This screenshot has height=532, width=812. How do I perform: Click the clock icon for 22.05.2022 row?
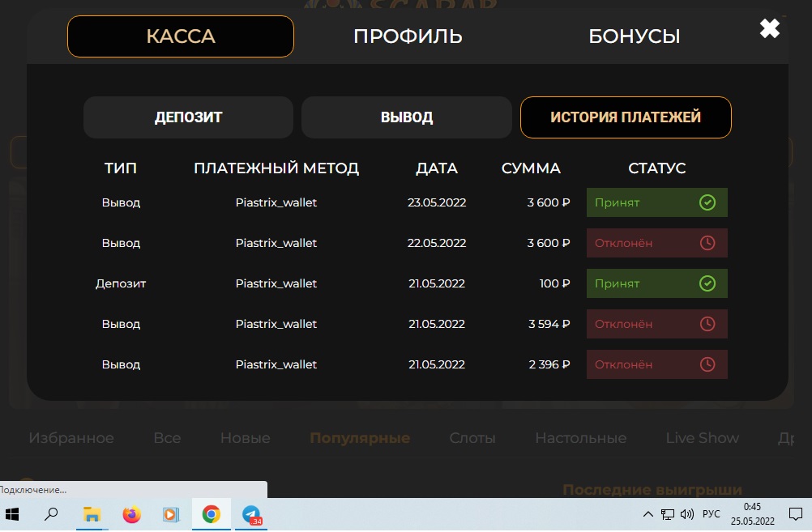[707, 243]
